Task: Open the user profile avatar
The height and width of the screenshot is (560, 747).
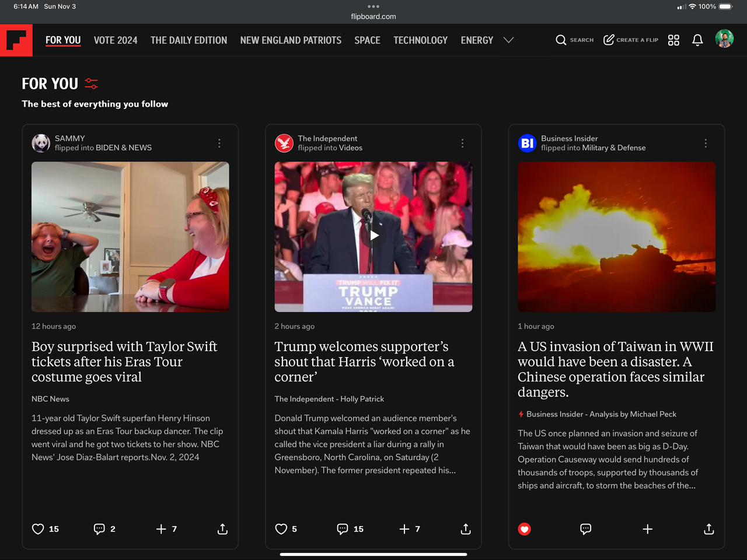Action: [724, 38]
